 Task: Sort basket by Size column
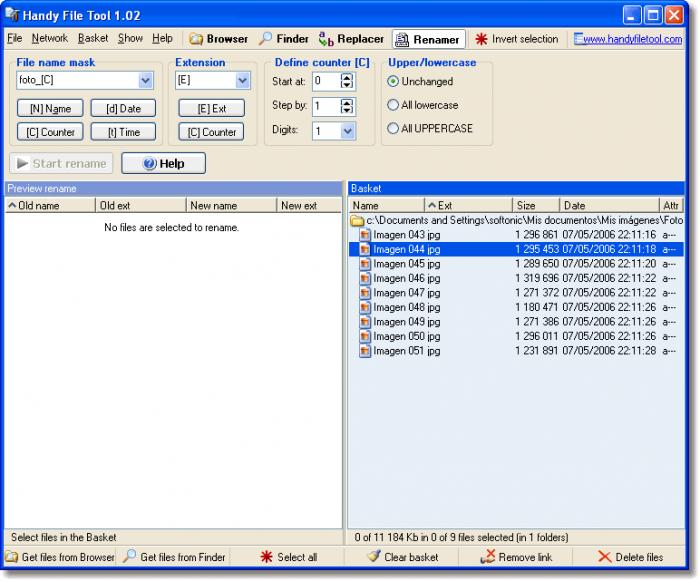(536, 205)
